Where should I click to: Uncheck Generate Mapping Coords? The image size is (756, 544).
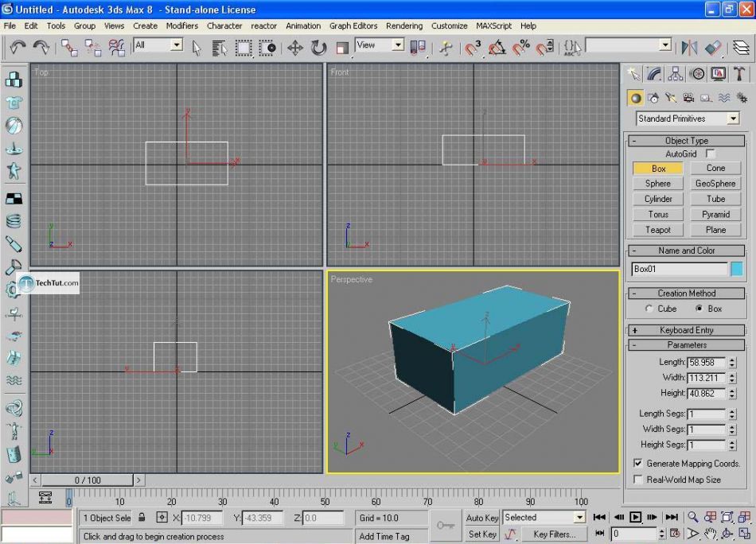tap(638, 463)
